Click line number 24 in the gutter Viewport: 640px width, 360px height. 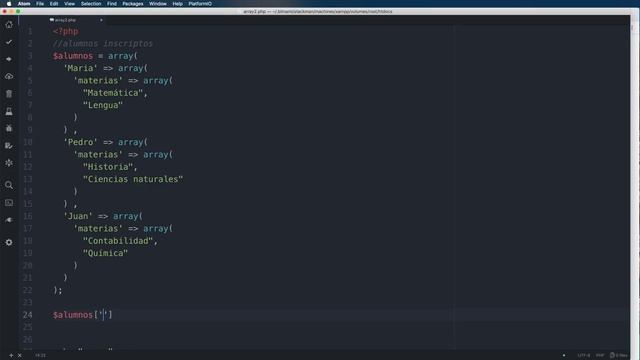coord(27,315)
